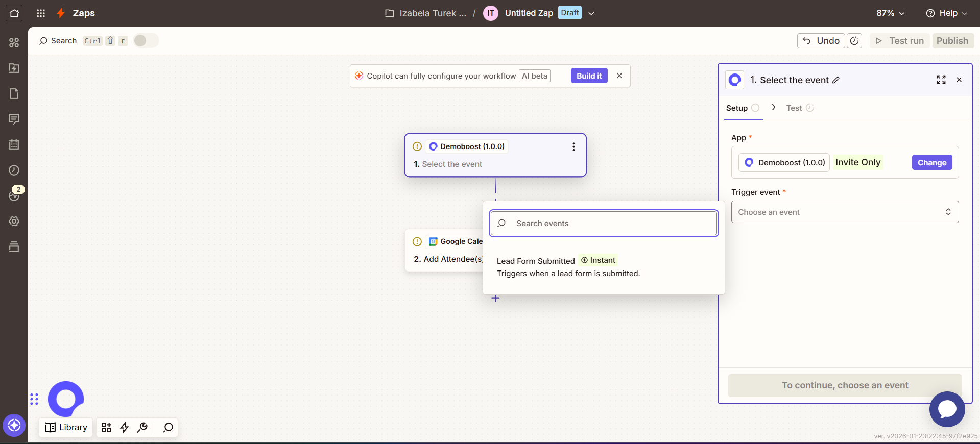The width and height of the screenshot is (980, 444).
Task: Expand the side panel to full screen
Action: point(941,80)
